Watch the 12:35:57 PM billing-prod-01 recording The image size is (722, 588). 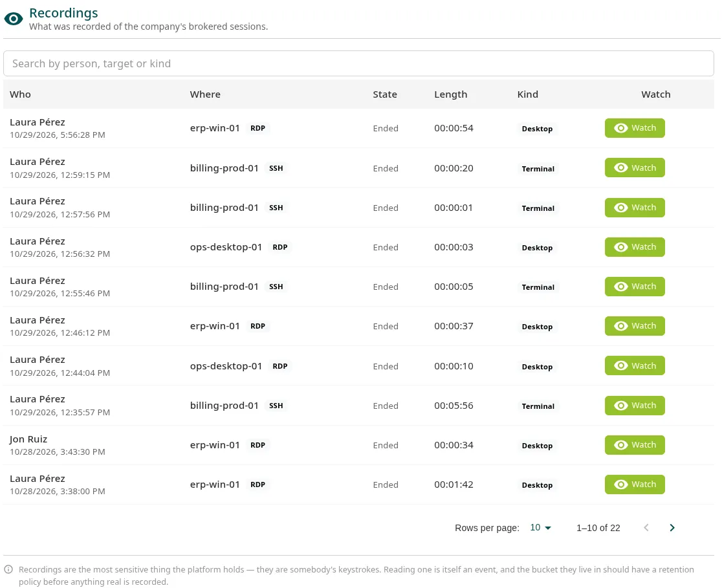pyautogui.click(x=635, y=406)
